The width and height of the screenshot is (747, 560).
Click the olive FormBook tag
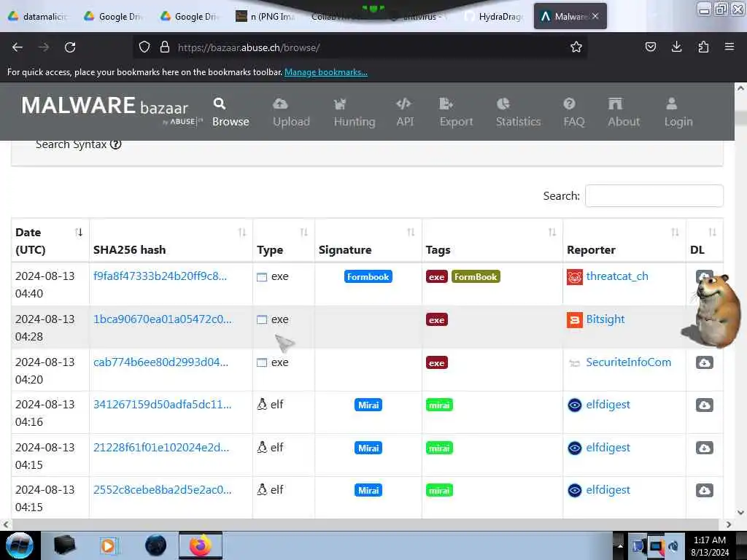click(476, 276)
